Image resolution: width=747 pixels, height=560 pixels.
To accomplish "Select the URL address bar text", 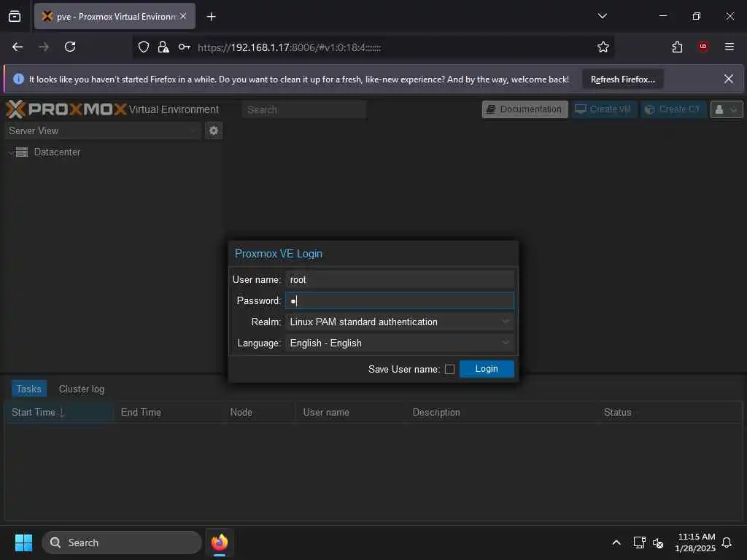I will point(289,47).
